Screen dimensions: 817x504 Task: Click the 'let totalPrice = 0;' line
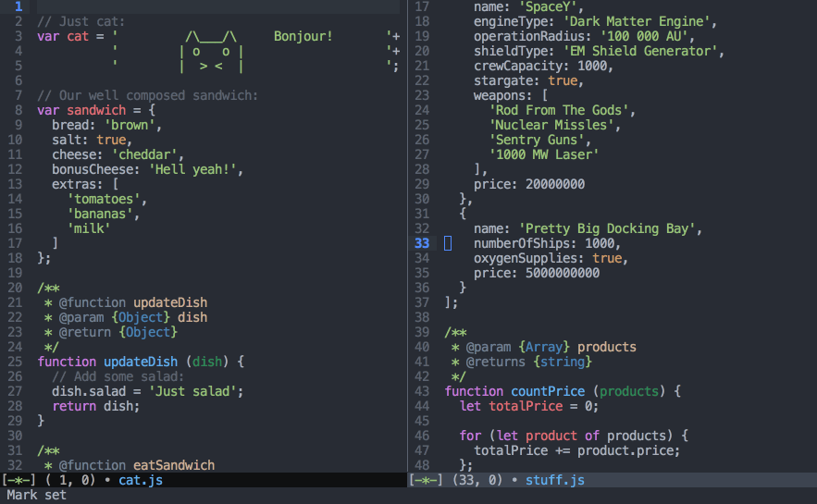[x=529, y=406]
